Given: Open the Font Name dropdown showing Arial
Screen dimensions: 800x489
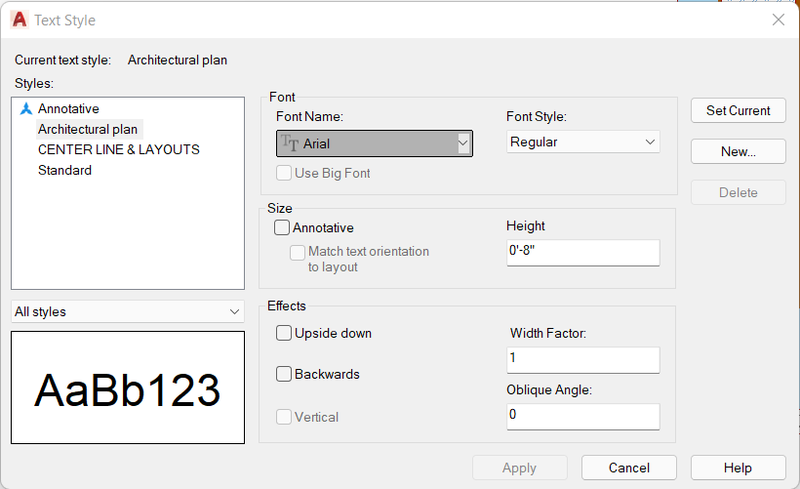Looking at the screenshot, I should tap(374, 143).
